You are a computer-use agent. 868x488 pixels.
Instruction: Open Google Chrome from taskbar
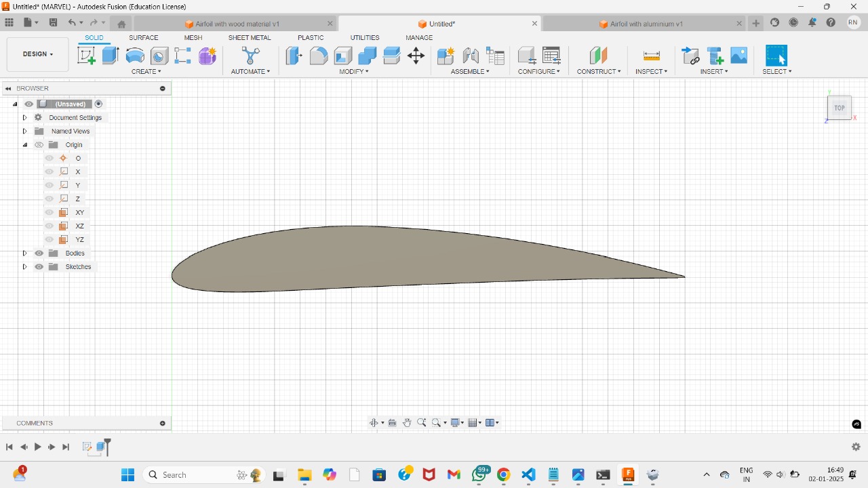[x=503, y=475]
